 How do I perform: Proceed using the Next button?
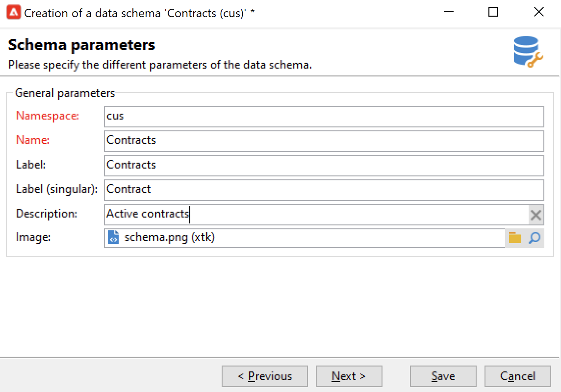349,376
